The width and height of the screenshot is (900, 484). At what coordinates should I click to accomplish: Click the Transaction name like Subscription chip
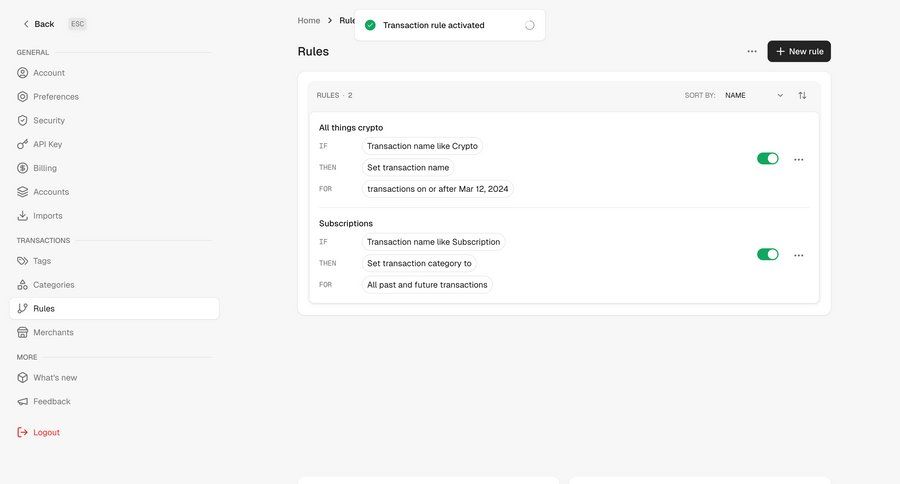(433, 242)
